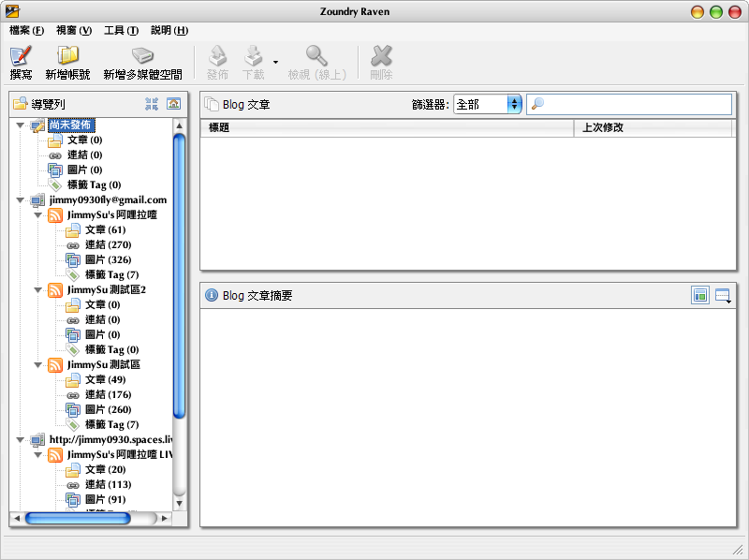Open the 篩選器 全部 combo box
Viewport: 749px width, 560px height.
tap(487, 104)
